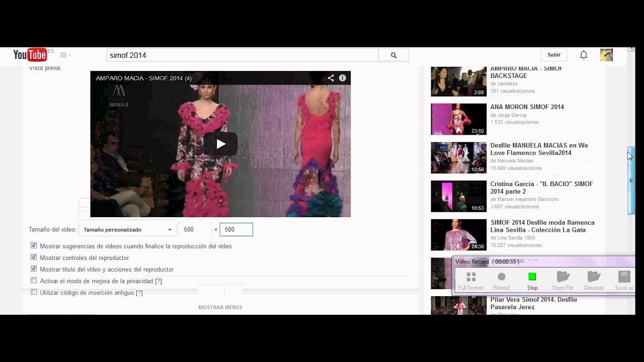Open Pilar Vera Simof 2014 video title
This screenshot has height=362, width=644.
(x=534, y=303)
